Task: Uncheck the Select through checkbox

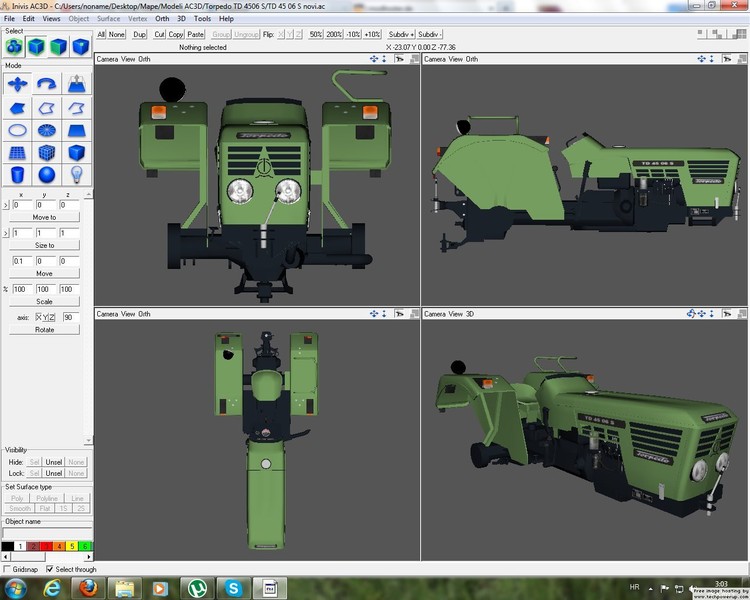Action: [49, 569]
